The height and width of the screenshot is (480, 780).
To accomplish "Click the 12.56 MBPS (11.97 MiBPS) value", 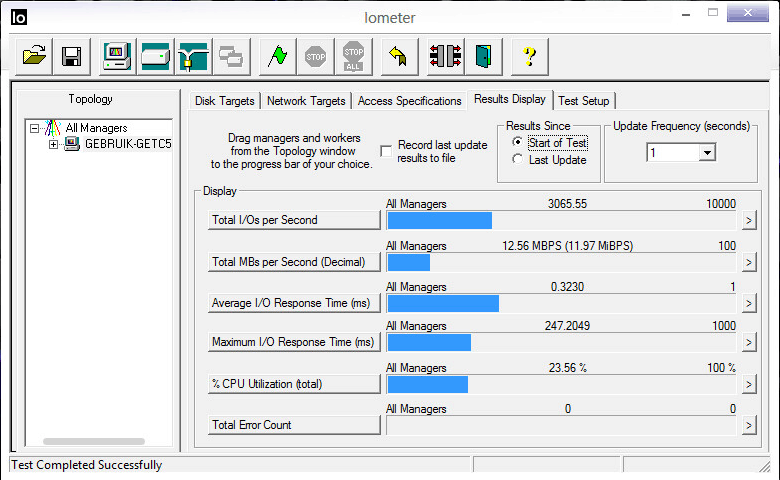I will click(x=568, y=246).
